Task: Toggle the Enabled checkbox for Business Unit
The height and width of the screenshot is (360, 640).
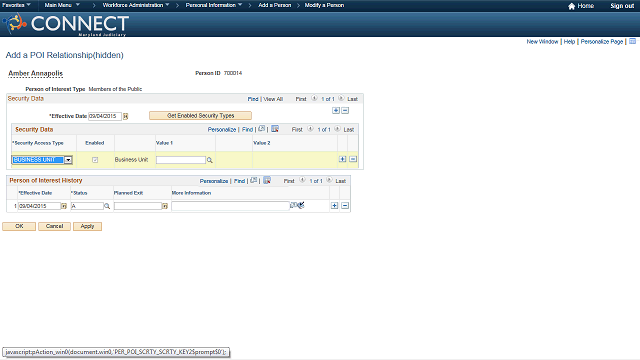Action: 95,160
